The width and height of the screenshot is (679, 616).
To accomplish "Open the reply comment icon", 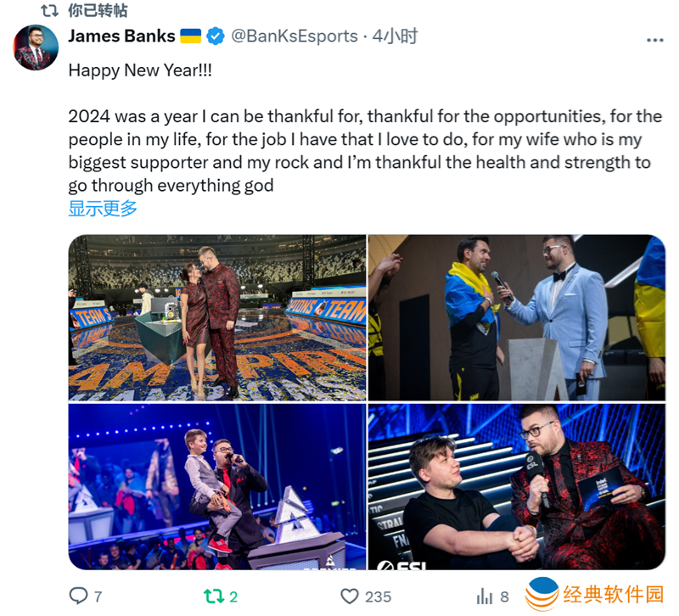I will coord(78,596).
